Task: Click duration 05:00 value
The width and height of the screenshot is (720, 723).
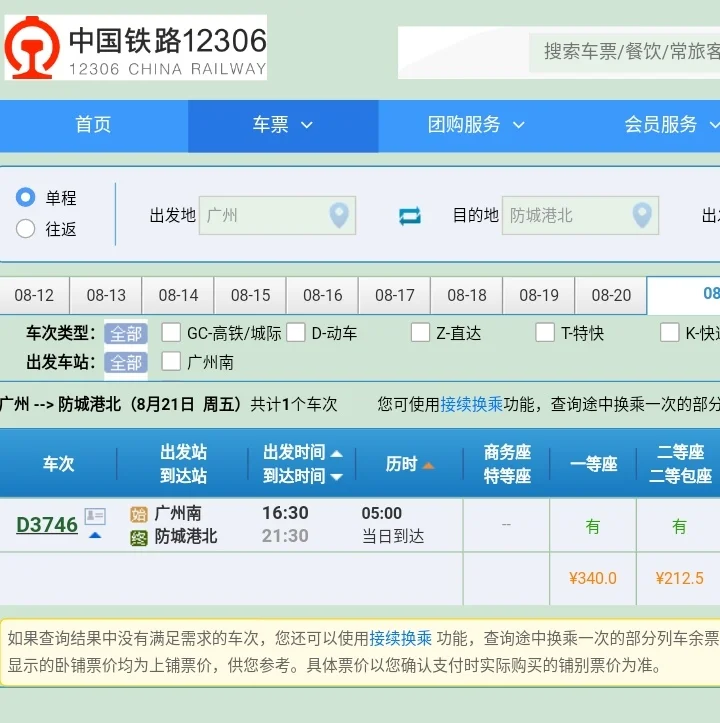Action: click(x=381, y=513)
